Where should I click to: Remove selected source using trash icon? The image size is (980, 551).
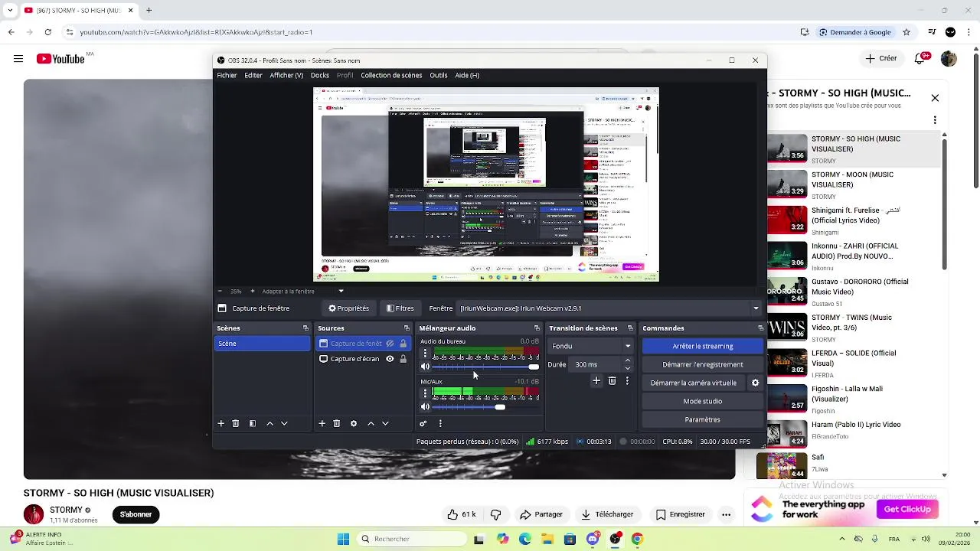[x=337, y=423]
